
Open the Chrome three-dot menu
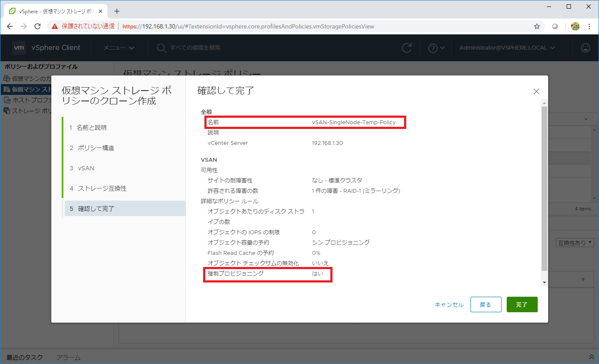click(589, 26)
